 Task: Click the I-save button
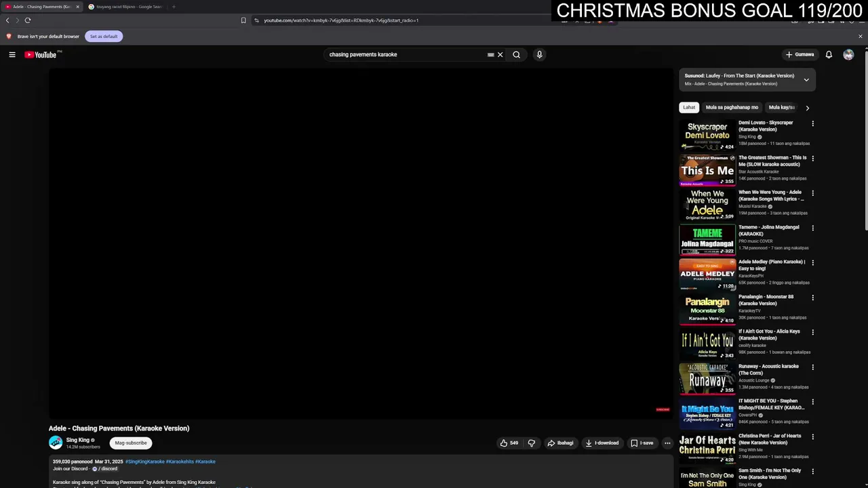642,443
